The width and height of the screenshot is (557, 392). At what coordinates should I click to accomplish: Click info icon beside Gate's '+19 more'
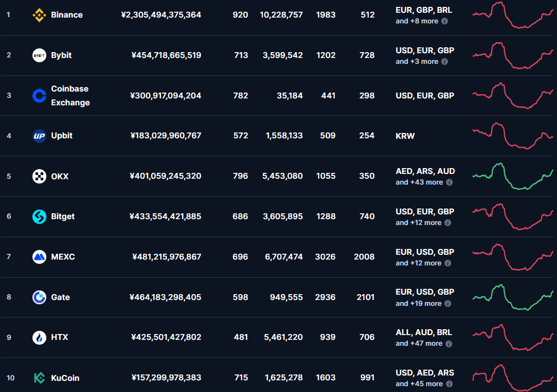pyautogui.click(x=447, y=304)
